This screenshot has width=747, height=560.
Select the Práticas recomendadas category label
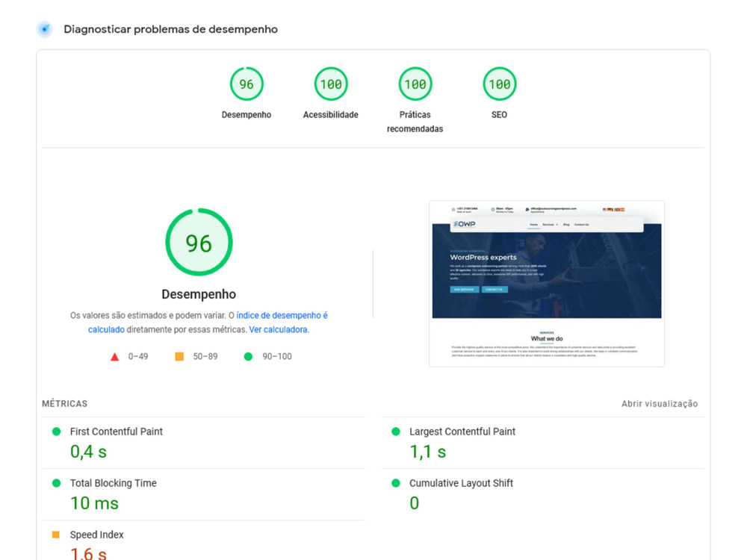(415, 122)
